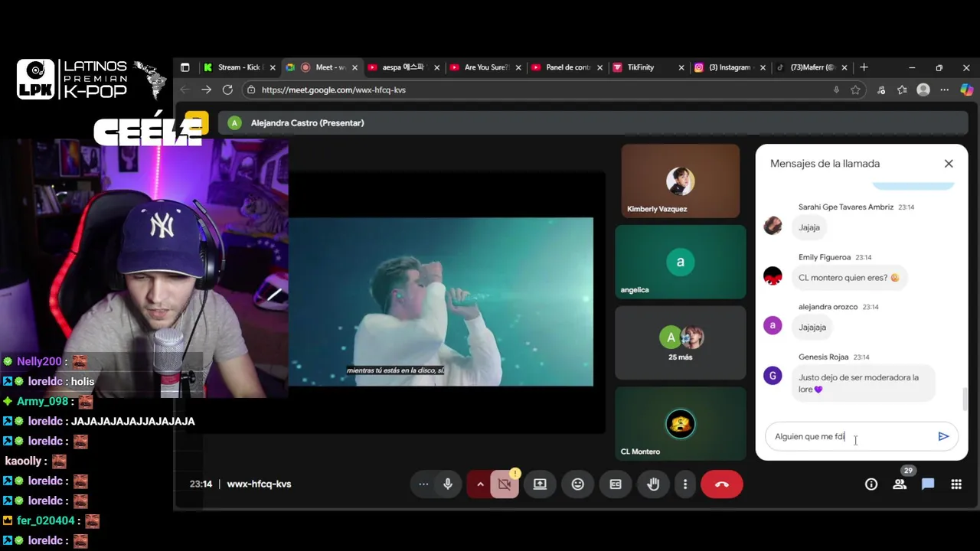This screenshot has height=551, width=980.
Task: Reload the page with refresh icon
Action: [x=227, y=90]
